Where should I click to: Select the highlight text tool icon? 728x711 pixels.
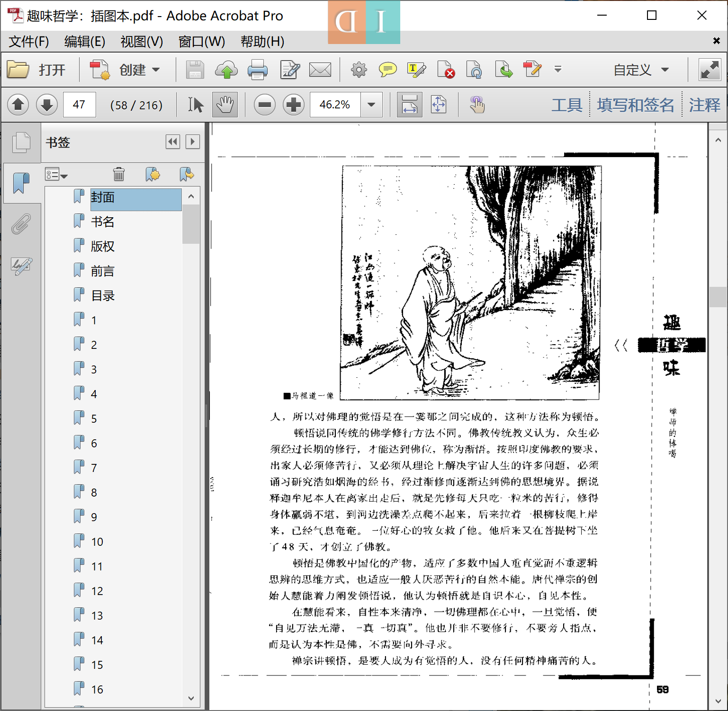[x=416, y=70]
